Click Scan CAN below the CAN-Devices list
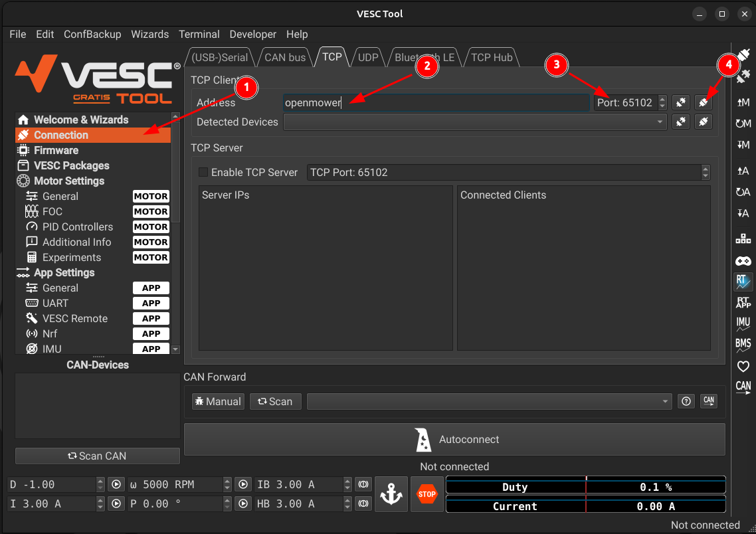Screen dimensions: 756x534 pos(97,456)
